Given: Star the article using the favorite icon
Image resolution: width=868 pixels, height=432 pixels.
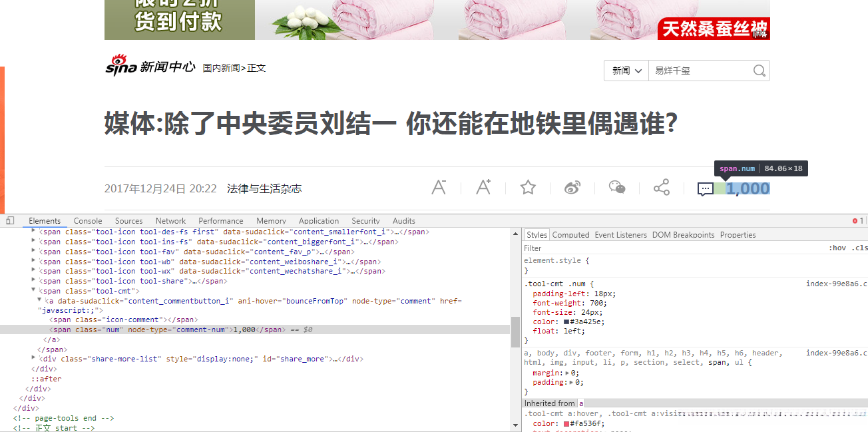Looking at the screenshot, I should (x=528, y=187).
